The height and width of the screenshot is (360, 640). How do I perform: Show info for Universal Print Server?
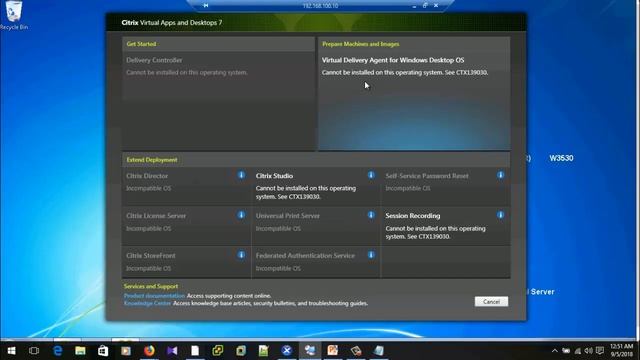[x=371, y=215]
